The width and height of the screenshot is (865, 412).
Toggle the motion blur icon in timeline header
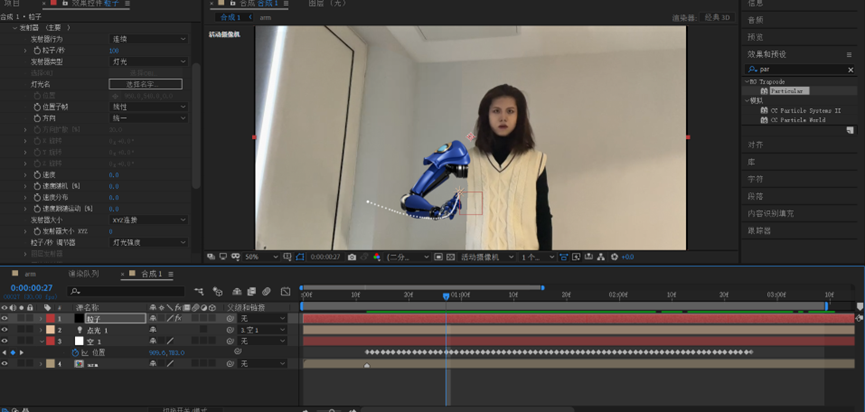(x=266, y=291)
